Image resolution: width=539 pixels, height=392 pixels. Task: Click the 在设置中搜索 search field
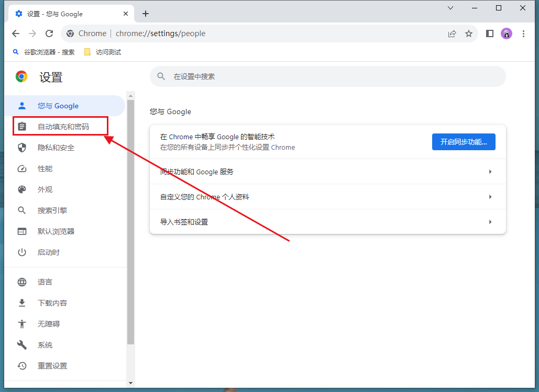click(327, 76)
